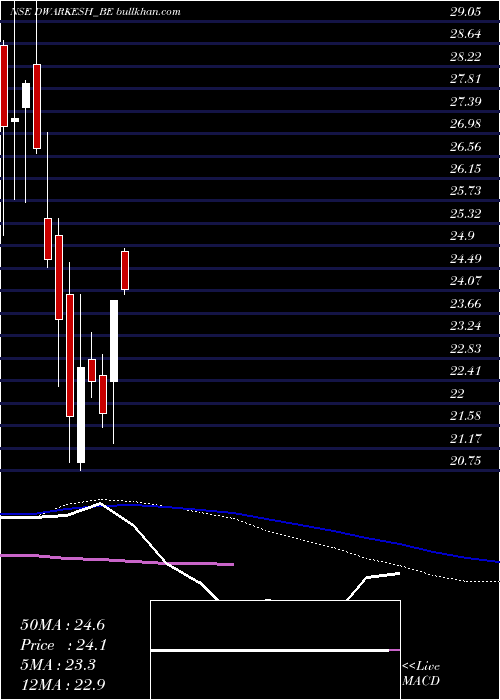This screenshot has width=500, height=700.
Task: Click the 20.75 price axis label
Action: click(x=466, y=461)
